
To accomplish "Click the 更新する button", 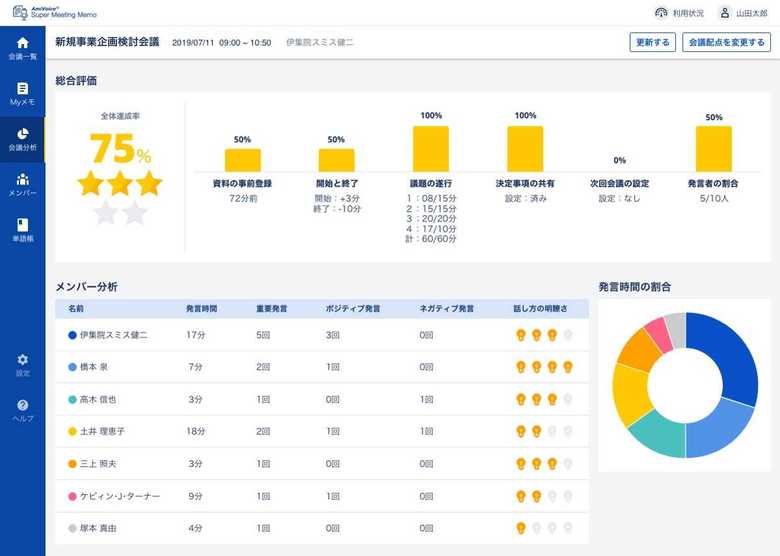I will pyautogui.click(x=652, y=42).
